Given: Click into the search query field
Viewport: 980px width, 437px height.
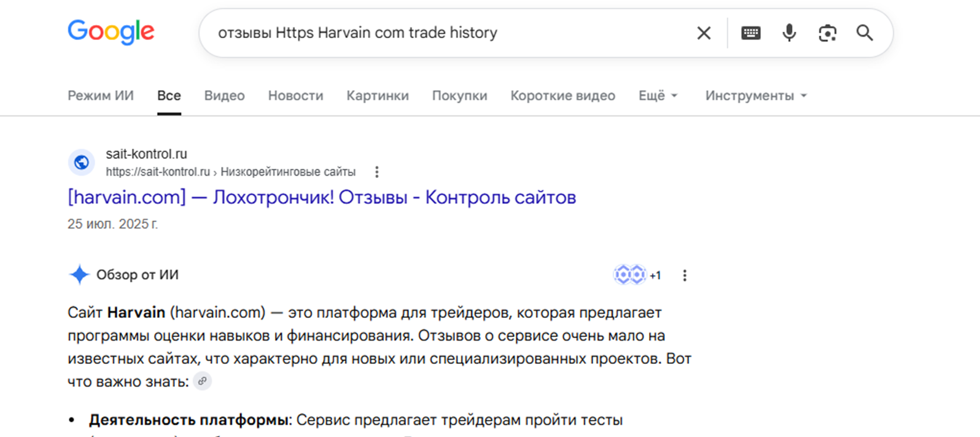Looking at the screenshot, I should coord(448,33).
